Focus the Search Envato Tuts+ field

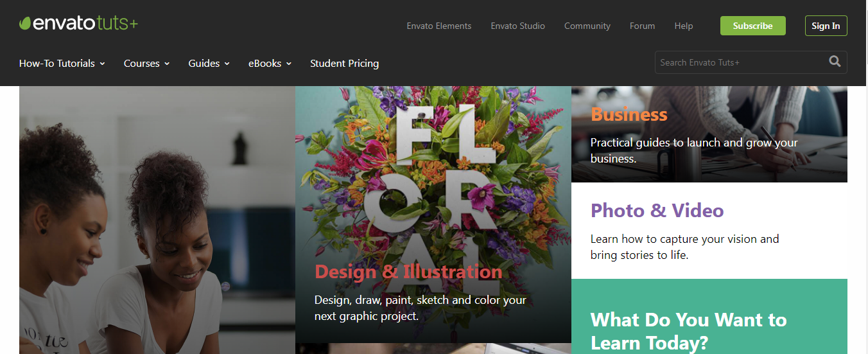click(738, 62)
